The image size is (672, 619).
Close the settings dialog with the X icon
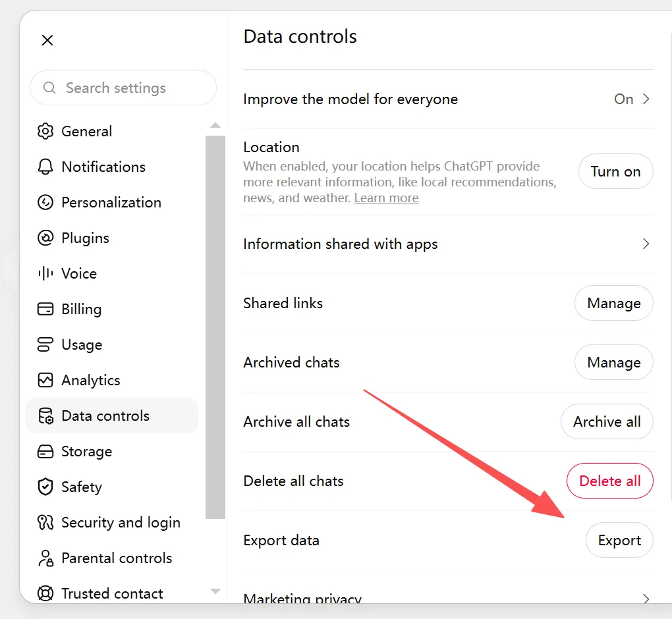(47, 40)
